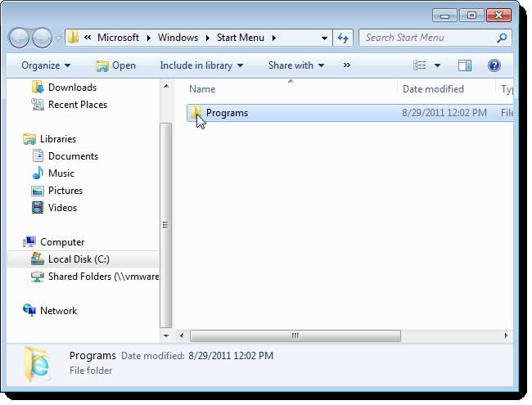Click the Downloads folder icon

(38, 88)
